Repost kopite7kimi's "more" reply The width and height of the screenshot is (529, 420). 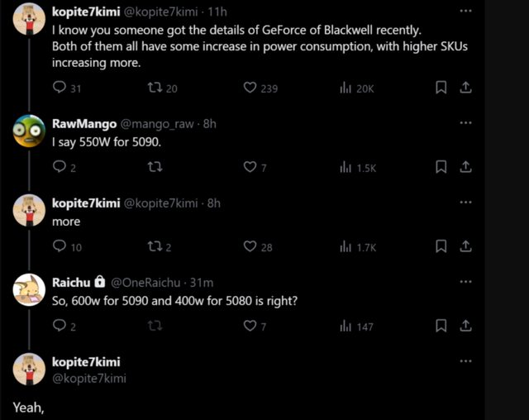click(x=153, y=246)
